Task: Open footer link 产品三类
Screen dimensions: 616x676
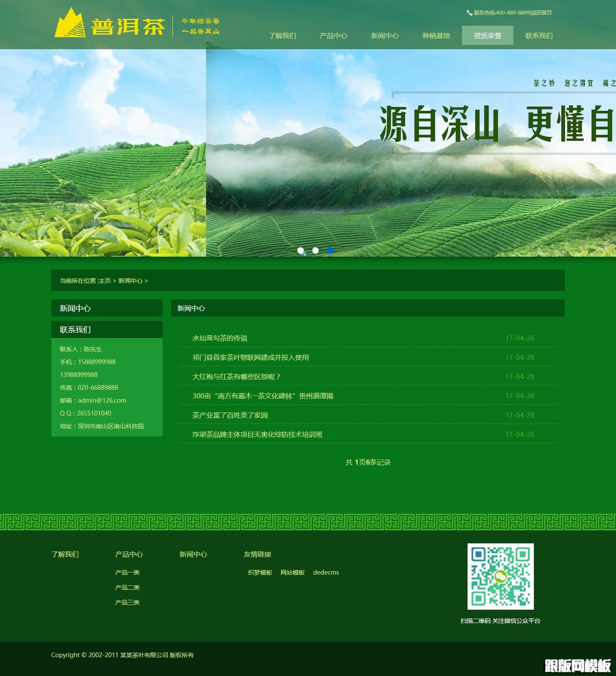Action: pyautogui.click(x=127, y=602)
